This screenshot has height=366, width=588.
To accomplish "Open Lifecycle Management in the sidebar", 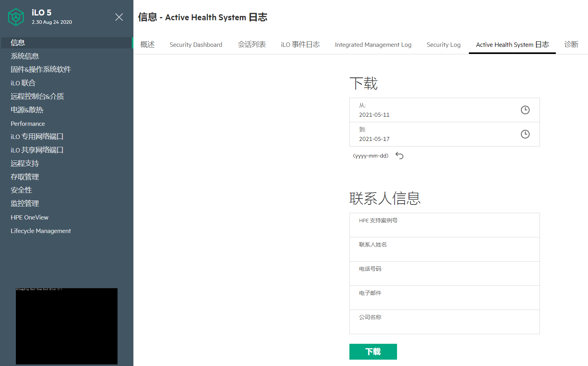I will pyautogui.click(x=41, y=231).
